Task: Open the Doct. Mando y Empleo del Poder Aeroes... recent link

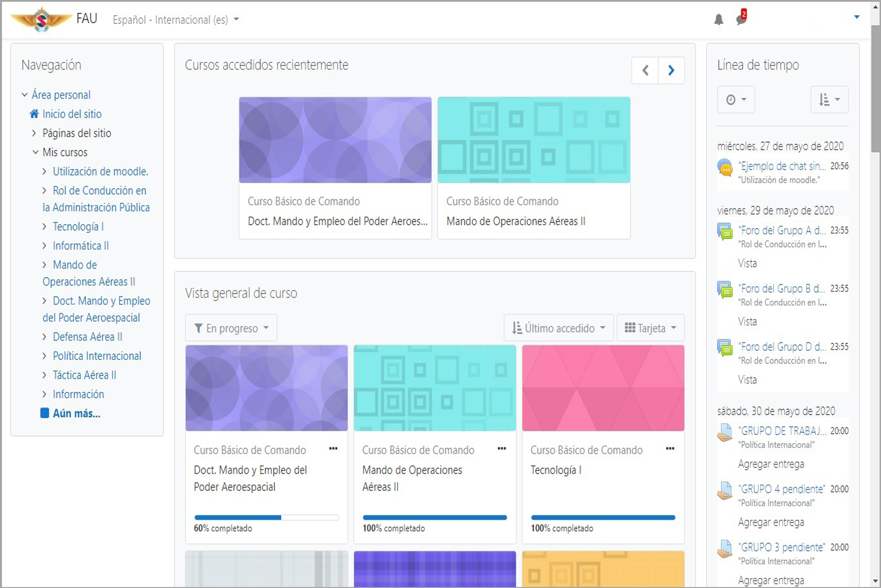Action: point(338,221)
